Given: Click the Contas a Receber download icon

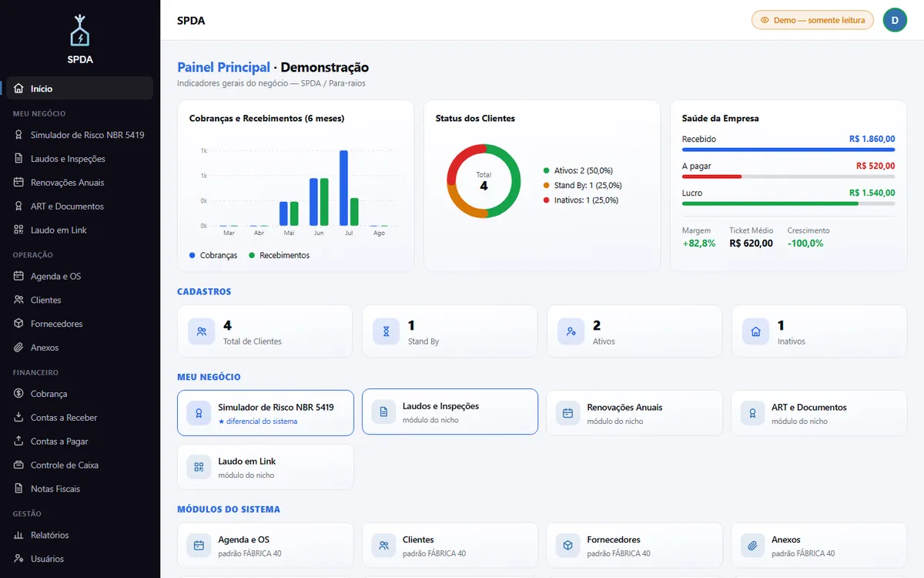Looking at the screenshot, I should coord(18,418).
